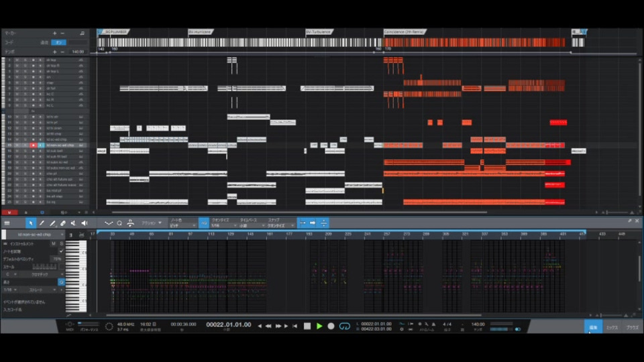Screen dimensions: 644x362
Task: Click the Stop button in transport
Action: [x=307, y=326]
